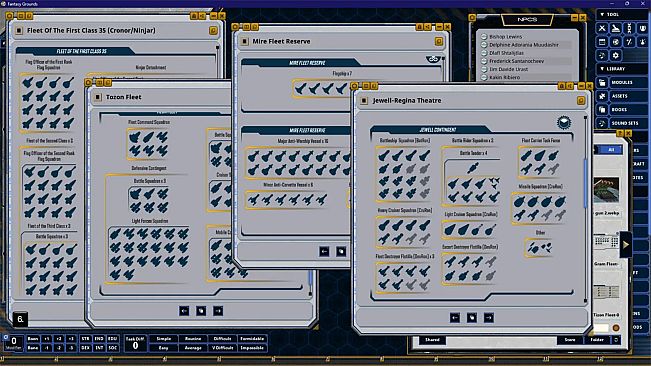651x366 pixels.
Task: Set task difficulty to Formidable
Action: coord(252,339)
